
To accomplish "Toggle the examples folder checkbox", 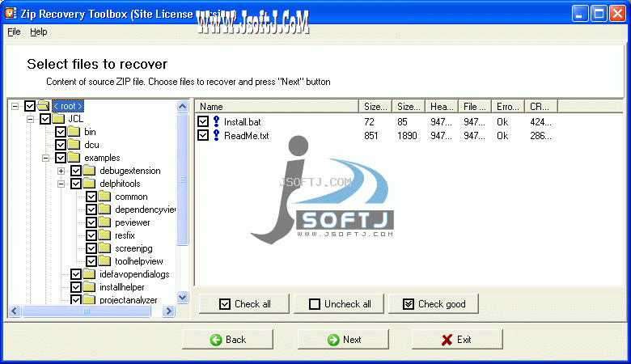I will click(61, 158).
